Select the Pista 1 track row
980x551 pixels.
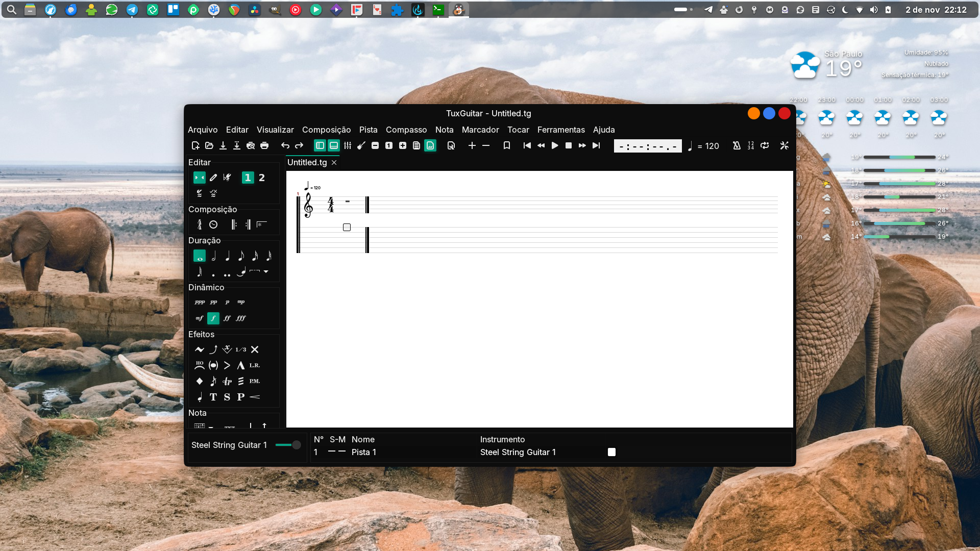[363, 452]
